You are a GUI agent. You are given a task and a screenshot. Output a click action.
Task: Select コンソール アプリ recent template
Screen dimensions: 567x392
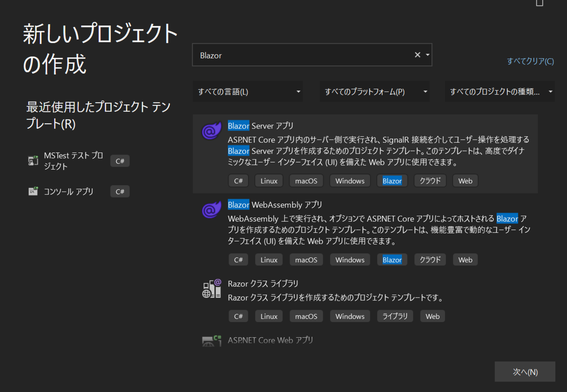tap(69, 191)
